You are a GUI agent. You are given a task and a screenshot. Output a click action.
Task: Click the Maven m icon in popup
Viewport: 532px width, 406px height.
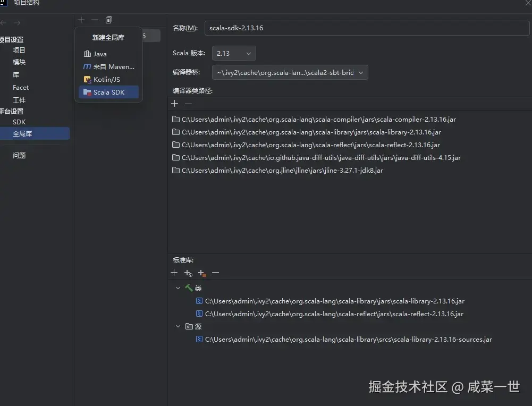[87, 66]
